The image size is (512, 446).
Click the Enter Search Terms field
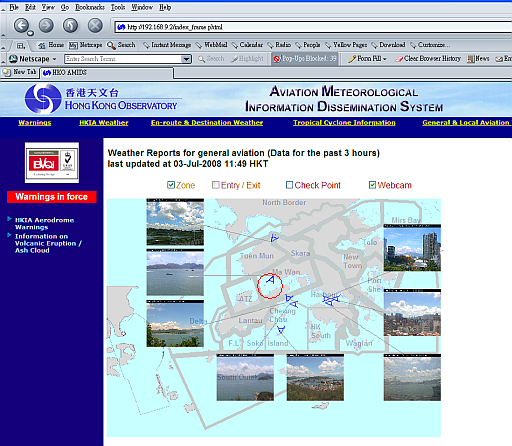pyautogui.click(x=123, y=59)
